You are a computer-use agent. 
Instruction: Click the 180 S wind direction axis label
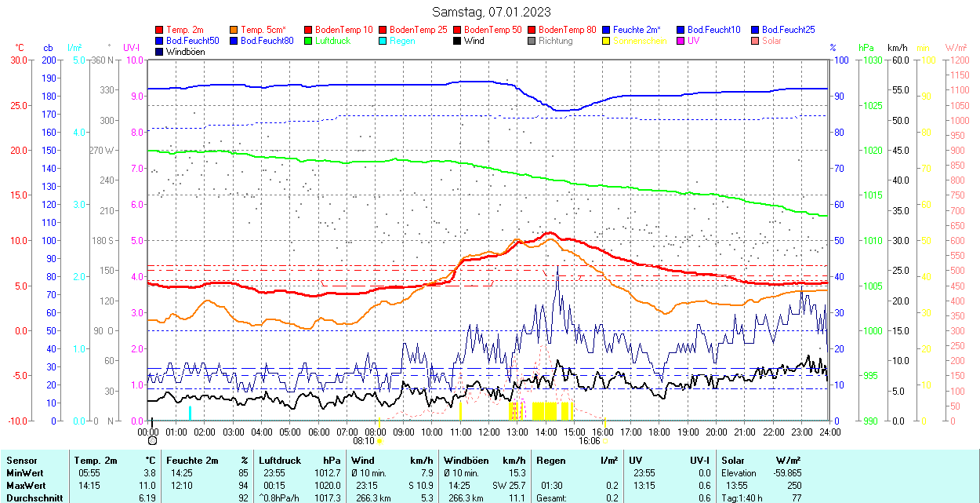[103, 240]
